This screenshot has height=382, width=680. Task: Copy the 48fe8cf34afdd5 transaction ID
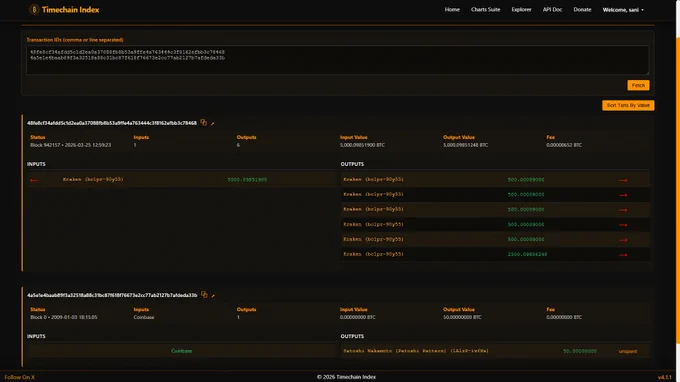coord(203,123)
